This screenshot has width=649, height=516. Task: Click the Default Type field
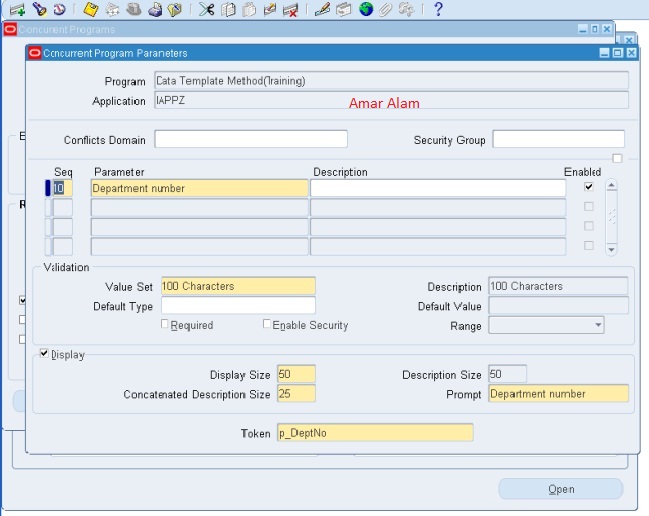(238, 305)
